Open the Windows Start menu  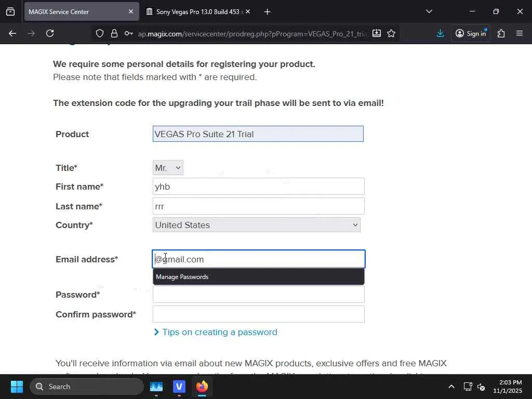[x=17, y=387]
